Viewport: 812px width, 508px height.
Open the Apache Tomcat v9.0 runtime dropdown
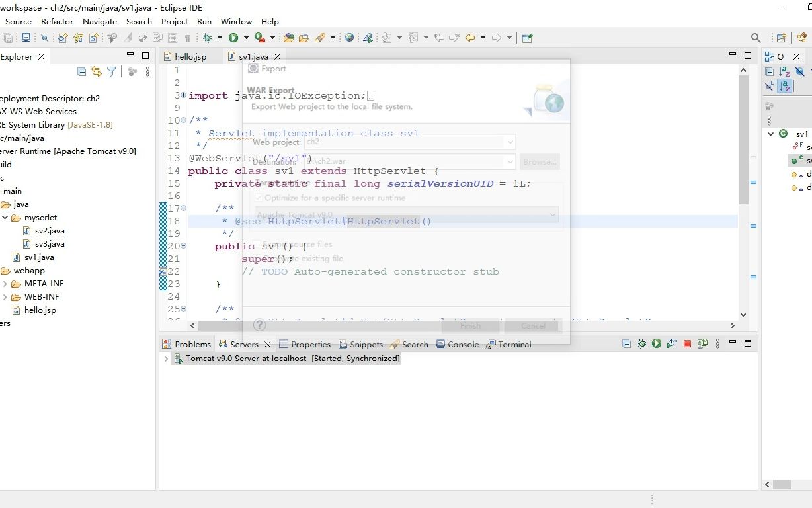click(x=407, y=214)
